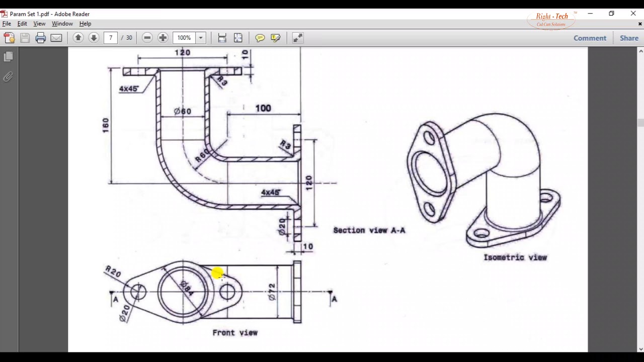Click the page number field showing 7

[x=111, y=38]
